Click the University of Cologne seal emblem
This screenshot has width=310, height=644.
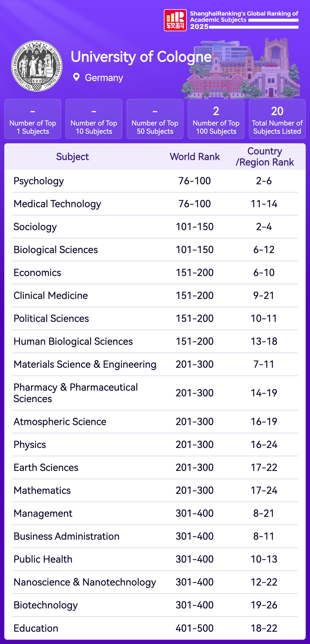(x=37, y=66)
